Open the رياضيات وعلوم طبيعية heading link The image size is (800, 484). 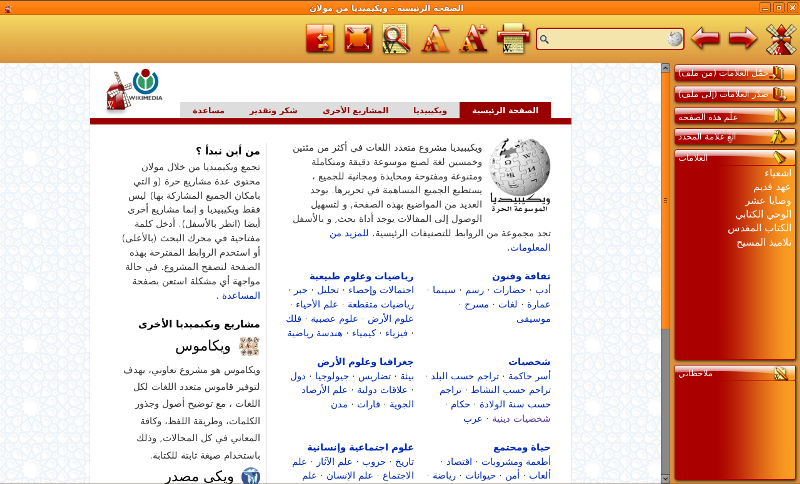click(x=361, y=276)
